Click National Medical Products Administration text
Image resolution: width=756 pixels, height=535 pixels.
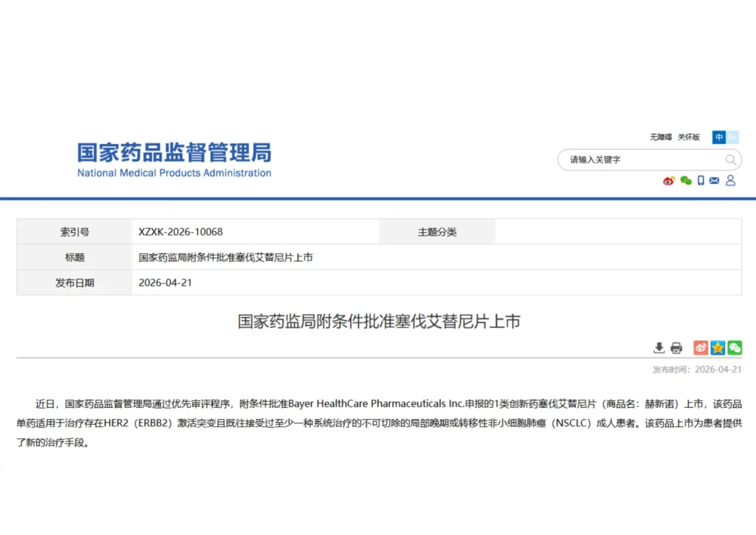[x=174, y=173]
